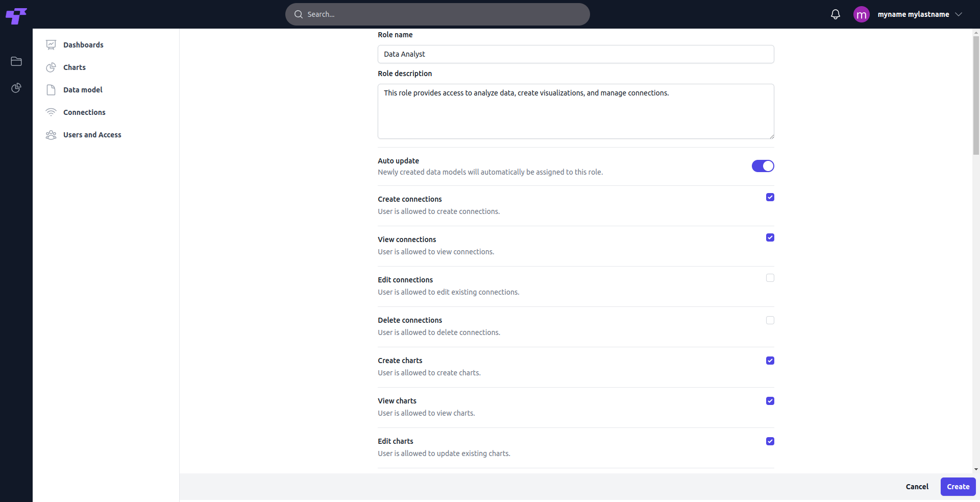Cancel the role creation
The image size is (980, 502).
pos(917,487)
